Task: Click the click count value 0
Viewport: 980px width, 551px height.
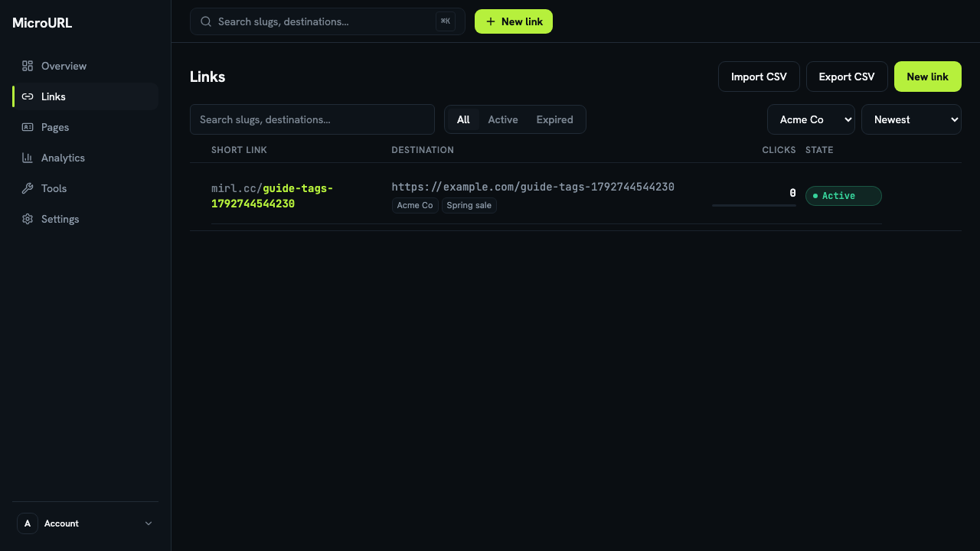Action: (x=793, y=193)
